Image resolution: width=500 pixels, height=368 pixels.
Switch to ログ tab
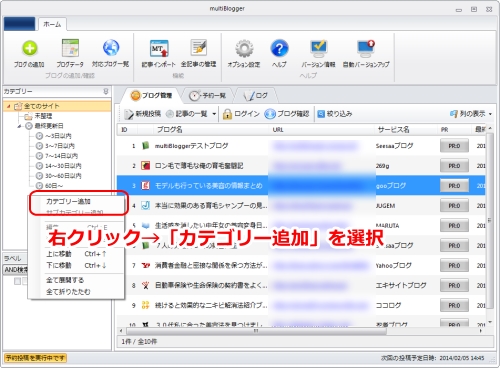coord(256,96)
